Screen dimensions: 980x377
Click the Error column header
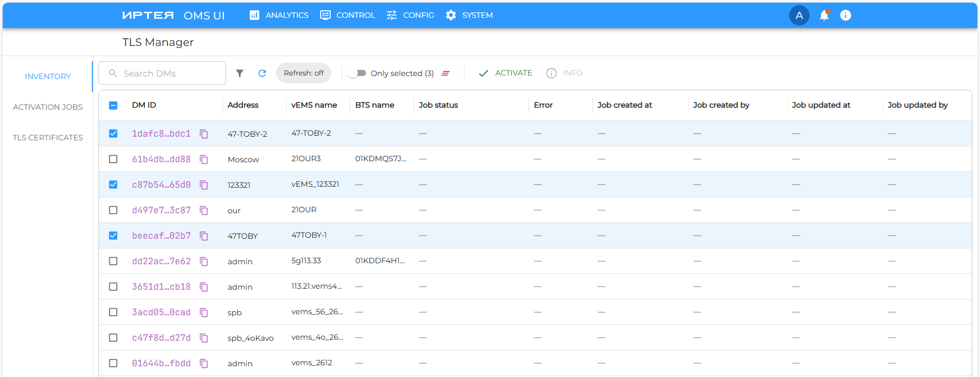pos(543,105)
